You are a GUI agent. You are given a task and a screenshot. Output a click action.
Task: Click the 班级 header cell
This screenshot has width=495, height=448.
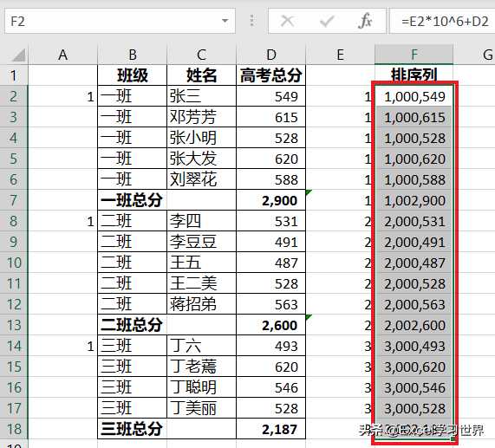133,75
